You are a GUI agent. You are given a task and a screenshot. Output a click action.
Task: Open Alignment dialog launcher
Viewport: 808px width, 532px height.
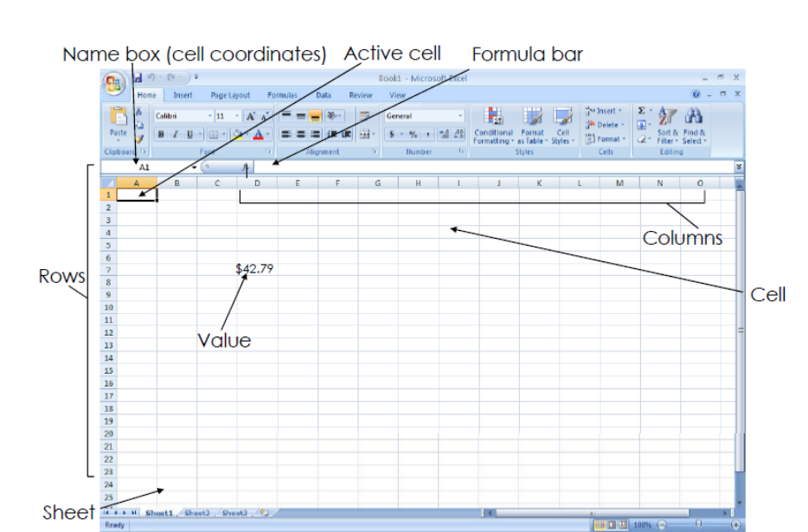375,151
